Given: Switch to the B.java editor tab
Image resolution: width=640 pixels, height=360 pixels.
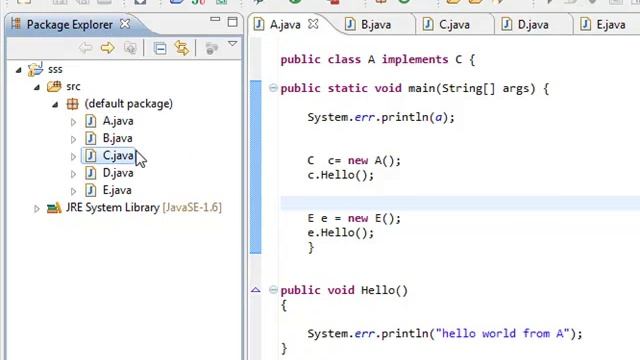Looking at the screenshot, I should 376,24.
